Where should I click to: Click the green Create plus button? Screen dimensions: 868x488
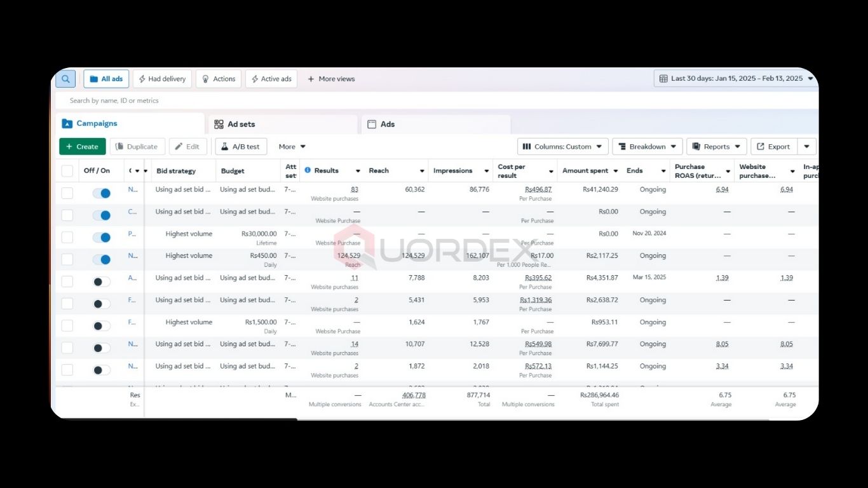coord(83,147)
